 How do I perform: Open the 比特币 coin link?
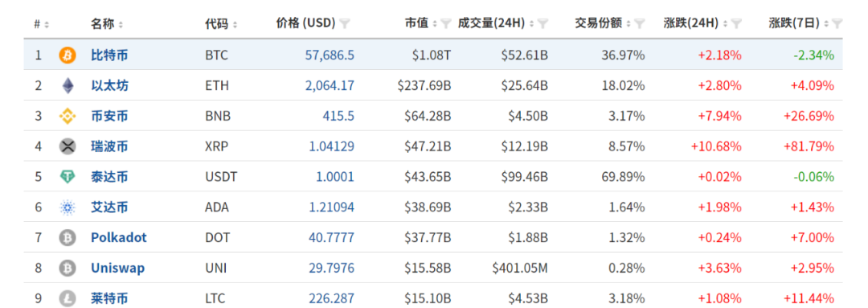tap(109, 55)
